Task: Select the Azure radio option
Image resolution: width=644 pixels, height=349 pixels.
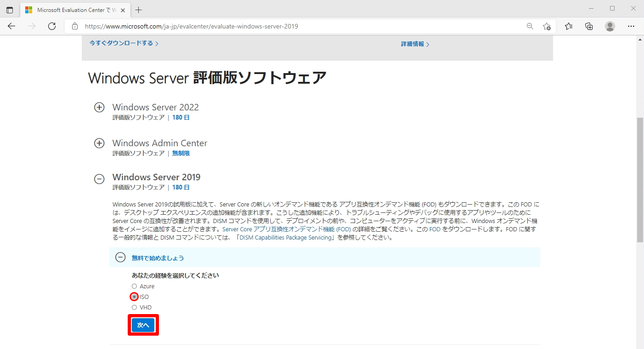Action: coord(135,286)
